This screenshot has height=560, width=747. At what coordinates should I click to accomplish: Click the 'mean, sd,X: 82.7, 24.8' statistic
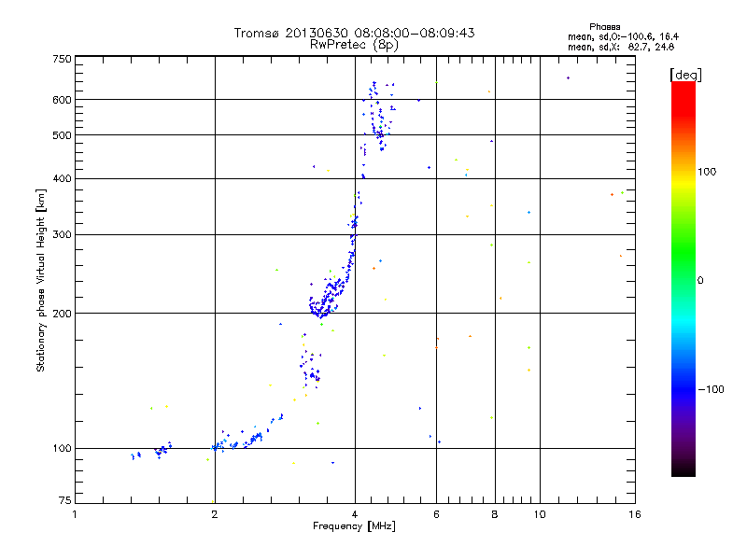pos(621,47)
